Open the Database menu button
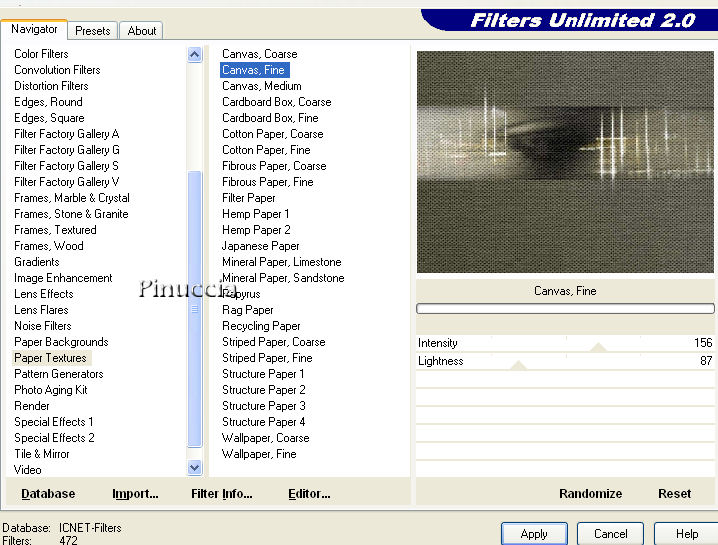This screenshot has height=545, width=718. tap(48, 493)
